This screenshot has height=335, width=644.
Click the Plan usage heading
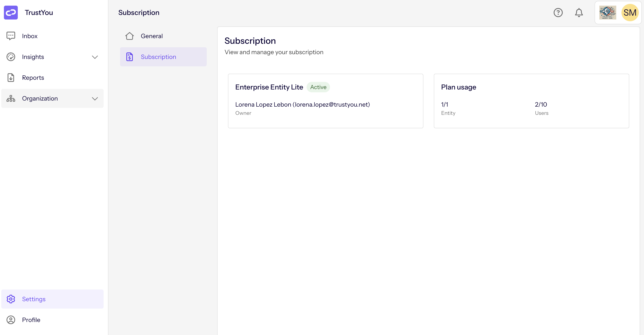(459, 87)
